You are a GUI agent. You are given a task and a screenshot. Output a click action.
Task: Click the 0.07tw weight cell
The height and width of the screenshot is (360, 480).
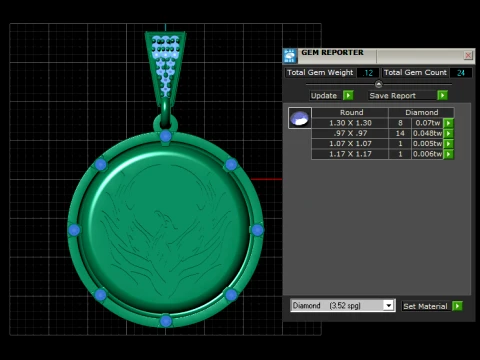pyautogui.click(x=428, y=123)
